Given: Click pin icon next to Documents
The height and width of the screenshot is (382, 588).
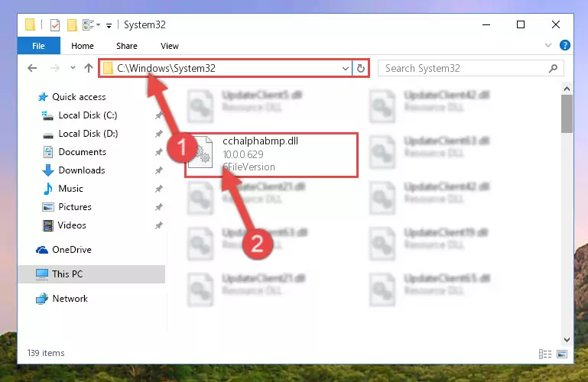Looking at the screenshot, I should (159, 152).
